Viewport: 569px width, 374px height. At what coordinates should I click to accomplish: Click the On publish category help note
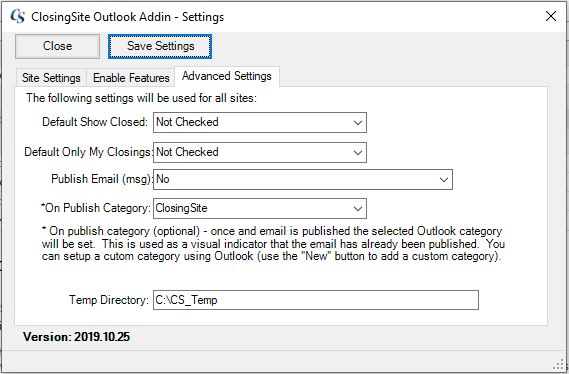pyautogui.click(x=273, y=244)
